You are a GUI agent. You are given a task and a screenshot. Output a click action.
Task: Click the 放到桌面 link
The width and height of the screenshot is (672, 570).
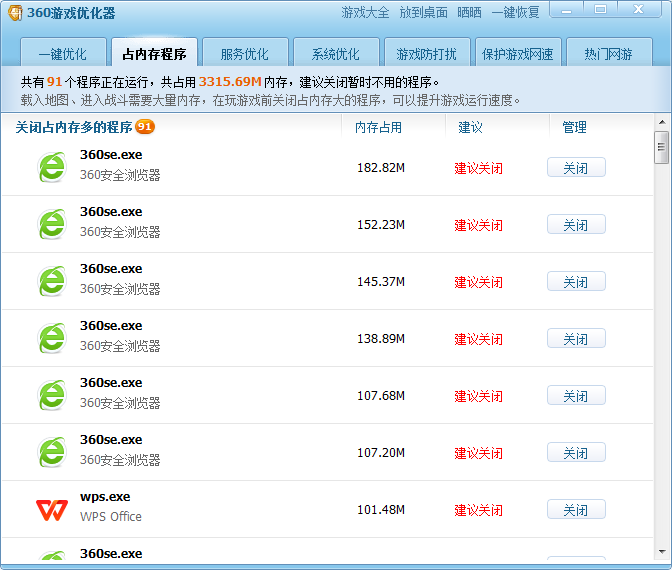point(424,13)
